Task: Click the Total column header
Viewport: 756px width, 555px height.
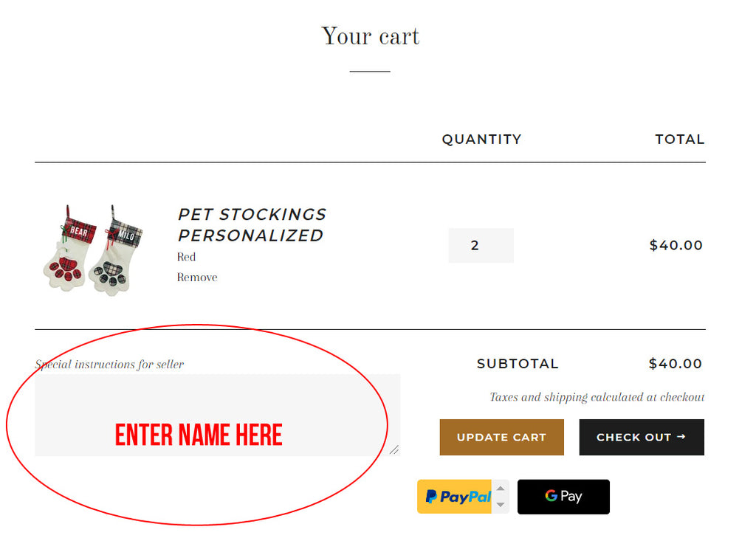Action: [x=679, y=139]
